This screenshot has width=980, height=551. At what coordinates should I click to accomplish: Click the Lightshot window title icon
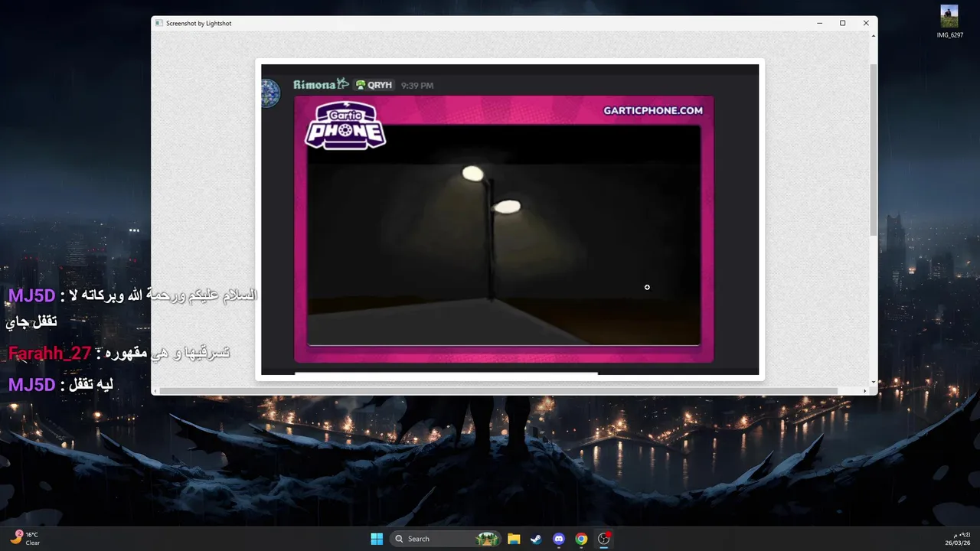point(159,23)
